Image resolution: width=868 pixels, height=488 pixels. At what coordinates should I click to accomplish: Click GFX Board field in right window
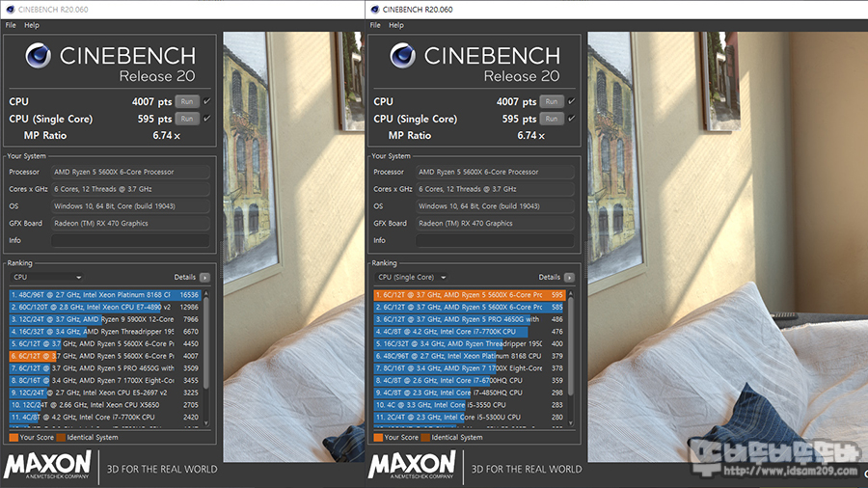(x=496, y=223)
